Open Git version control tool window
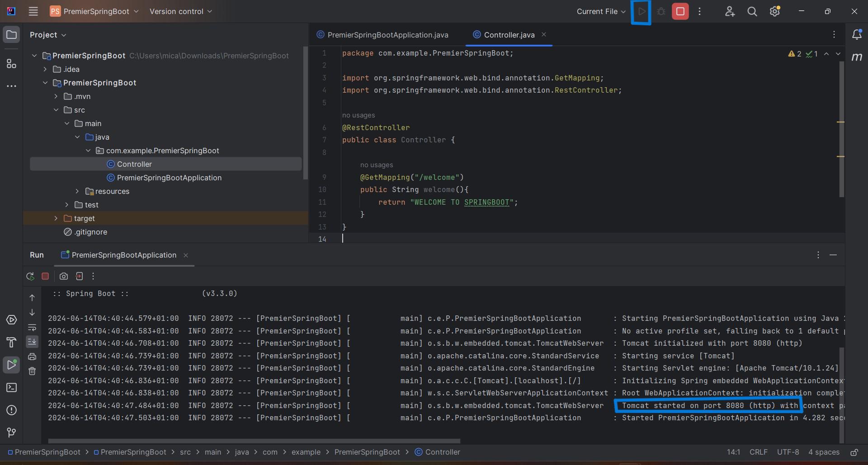Viewport: 868px width, 465px height. pos(11,433)
